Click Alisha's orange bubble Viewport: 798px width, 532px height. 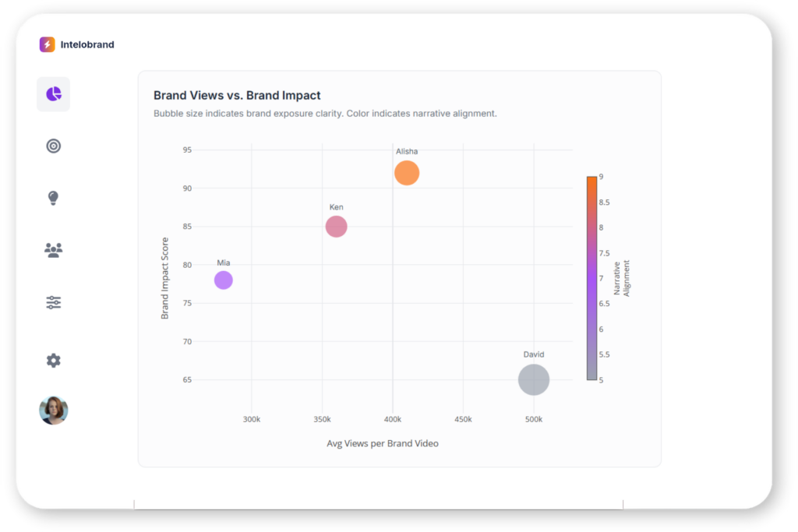click(407, 173)
